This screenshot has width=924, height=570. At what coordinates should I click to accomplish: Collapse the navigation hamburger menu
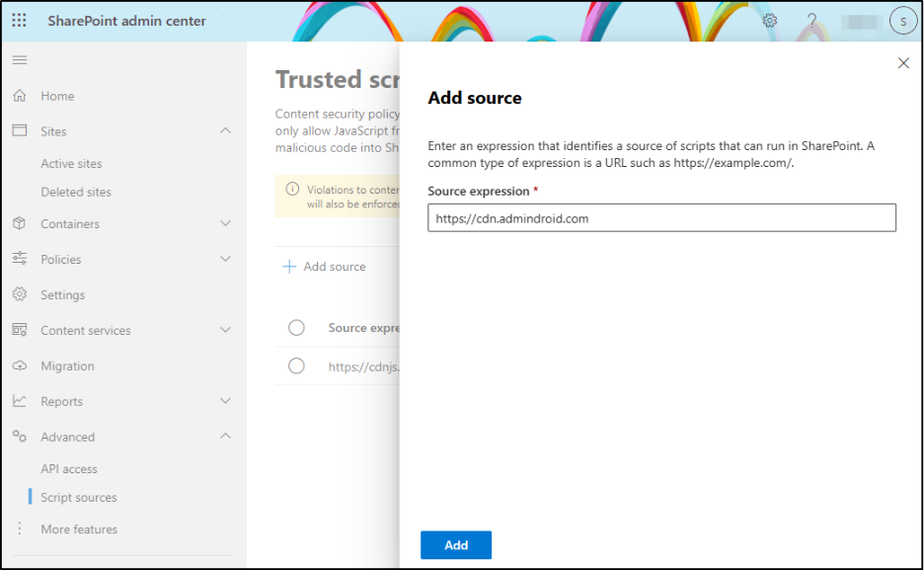pos(19,61)
